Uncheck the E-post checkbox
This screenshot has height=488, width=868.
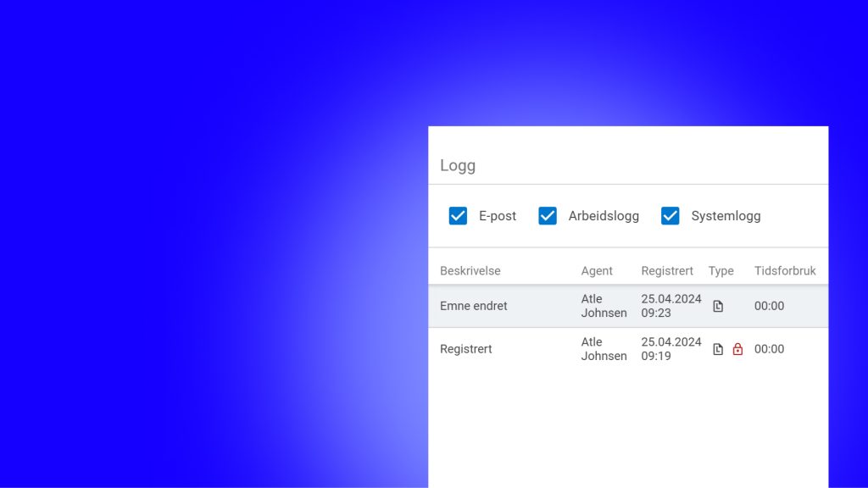click(x=458, y=216)
